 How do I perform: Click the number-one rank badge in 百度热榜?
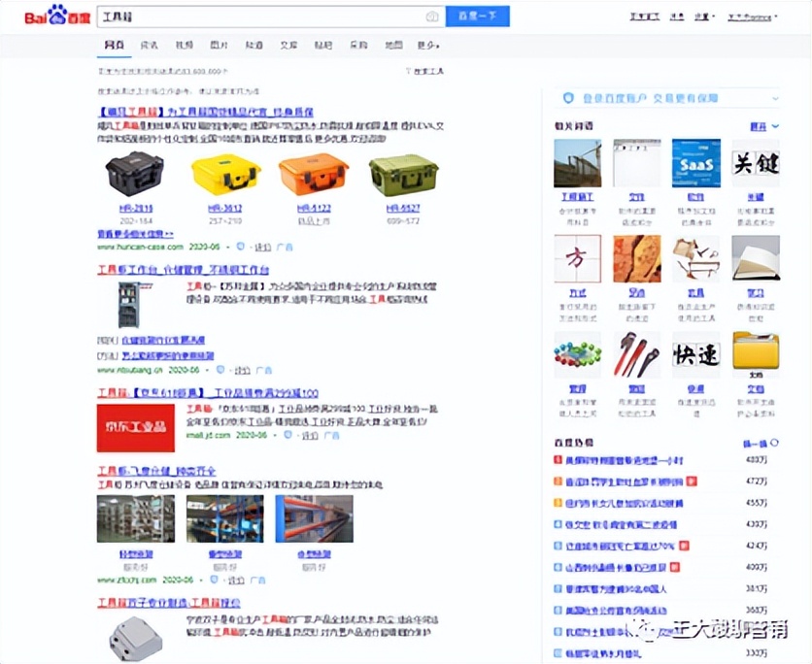556,459
